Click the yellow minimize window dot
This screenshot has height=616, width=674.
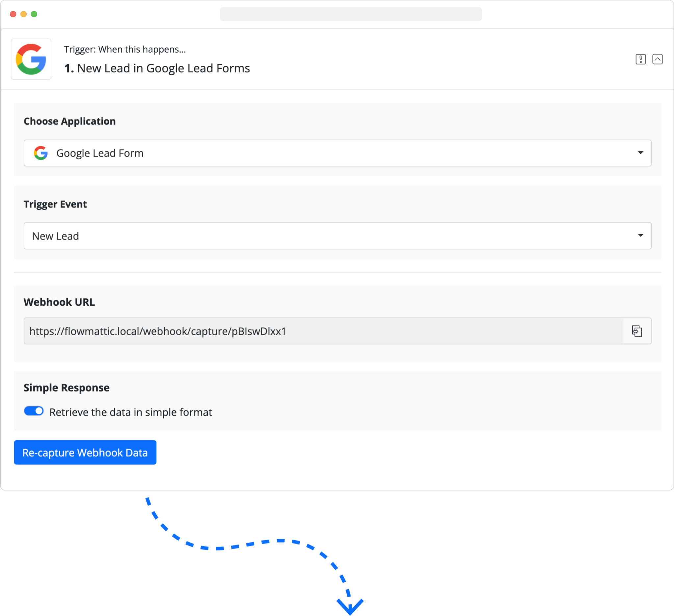pos(23,14)
